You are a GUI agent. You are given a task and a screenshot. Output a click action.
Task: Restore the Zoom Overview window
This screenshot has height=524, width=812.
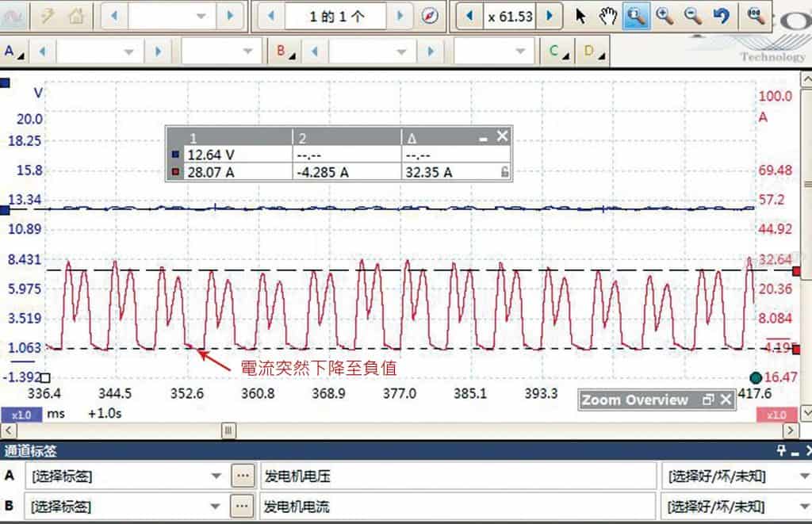tap(708, 400)
